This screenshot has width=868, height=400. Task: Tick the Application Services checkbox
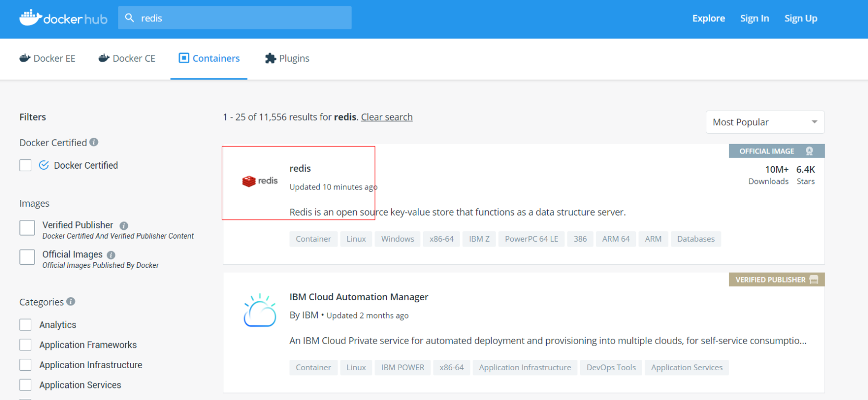26,385
